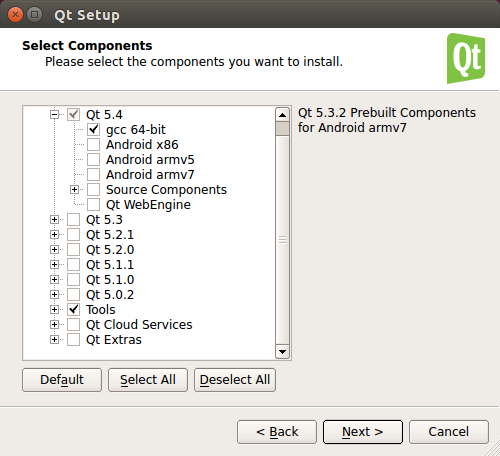Click the Deselect All button

[x=235, y=380]
